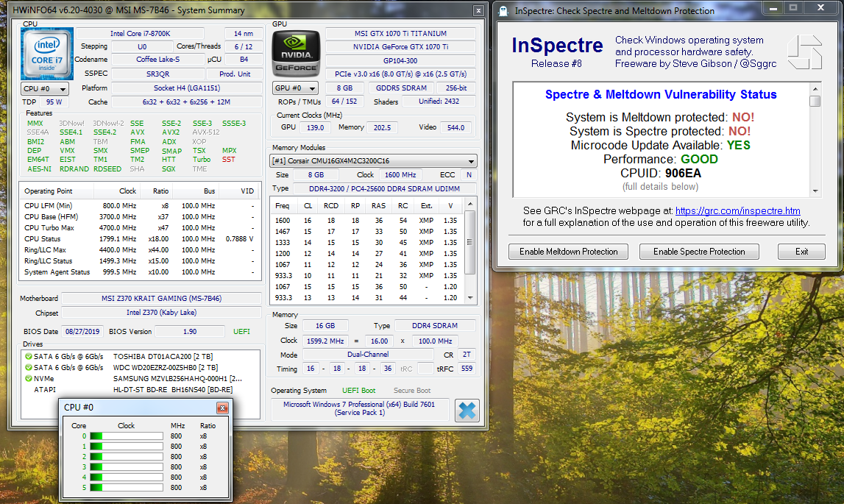Click the CPU Turbo Max row
Screen dimensions: 844x504
coord(139,228)
